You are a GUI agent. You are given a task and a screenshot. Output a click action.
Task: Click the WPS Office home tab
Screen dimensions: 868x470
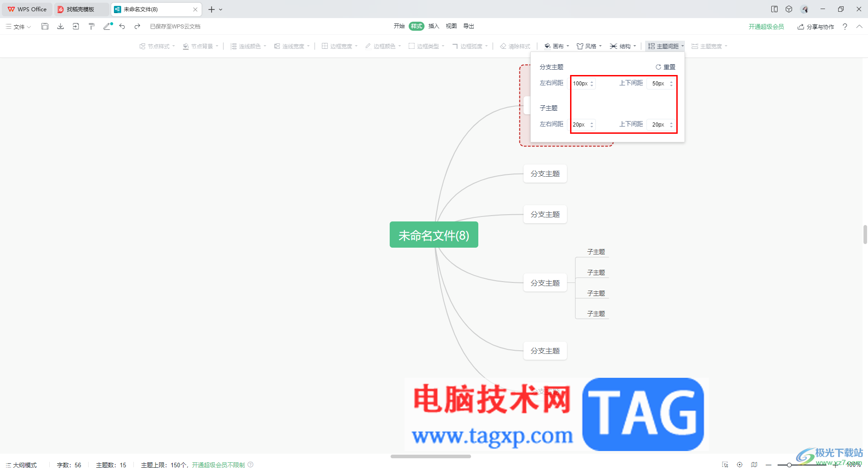tap(27, 9)
